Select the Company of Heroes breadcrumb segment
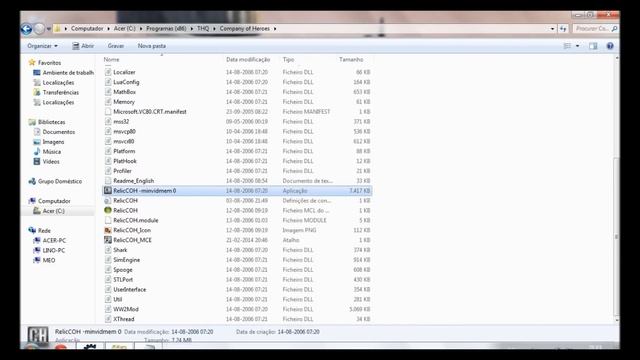The height and width of the screenshot is (360, 640). [x=244, y=29]
